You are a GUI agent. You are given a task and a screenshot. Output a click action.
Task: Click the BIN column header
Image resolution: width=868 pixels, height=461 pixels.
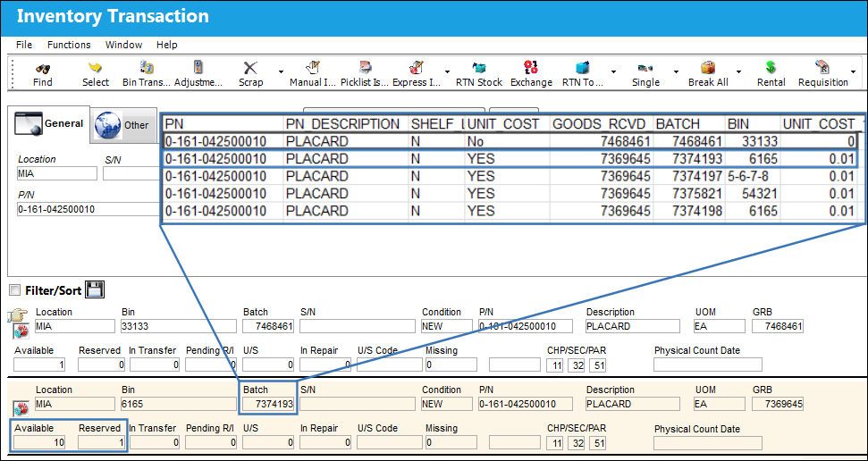[753, 124]
